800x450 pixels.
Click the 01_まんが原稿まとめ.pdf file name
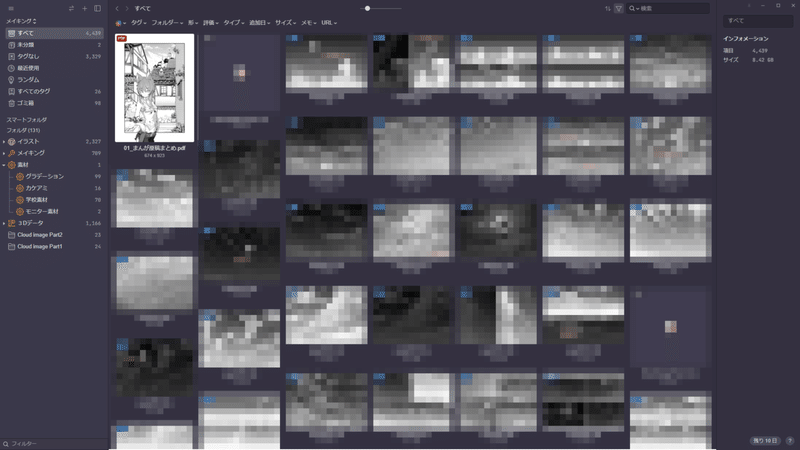click(x=155, y=148)
